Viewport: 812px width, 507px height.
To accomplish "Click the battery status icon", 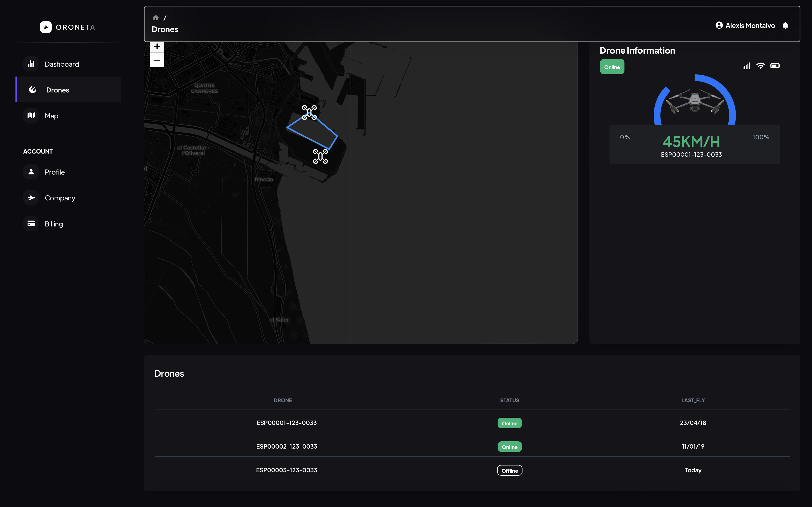I will (x=775, y=66).
